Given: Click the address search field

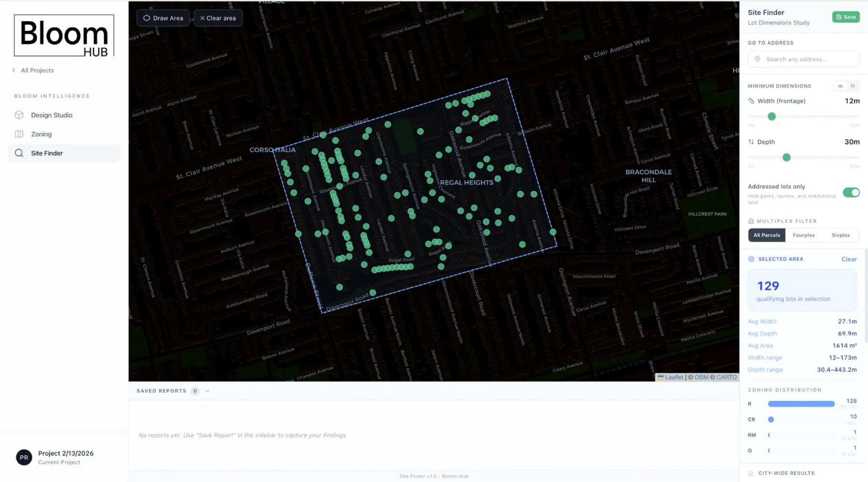Looking at the screenshot, I should pos(803,59).
